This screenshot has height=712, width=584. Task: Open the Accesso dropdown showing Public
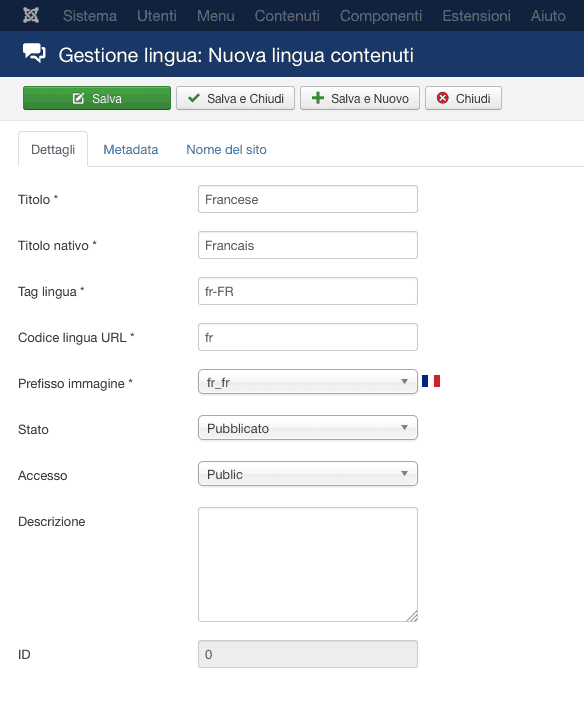tap(307, 474)
